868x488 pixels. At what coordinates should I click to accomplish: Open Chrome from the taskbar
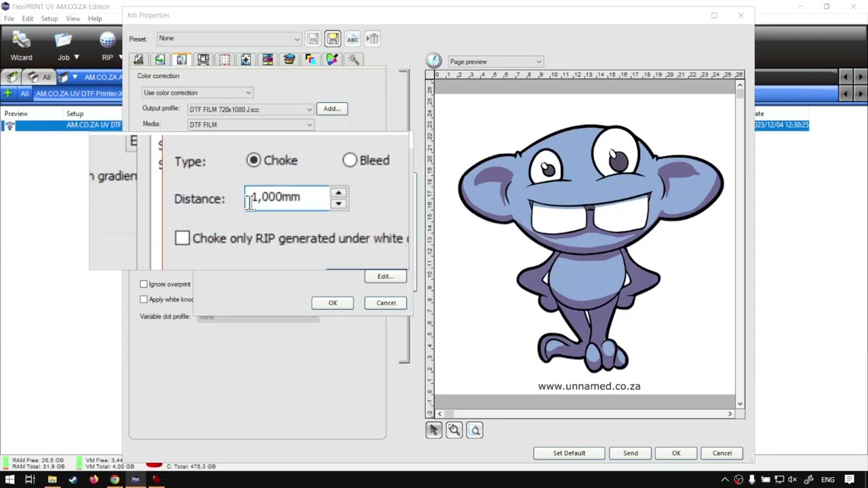[x=115, y=480]
